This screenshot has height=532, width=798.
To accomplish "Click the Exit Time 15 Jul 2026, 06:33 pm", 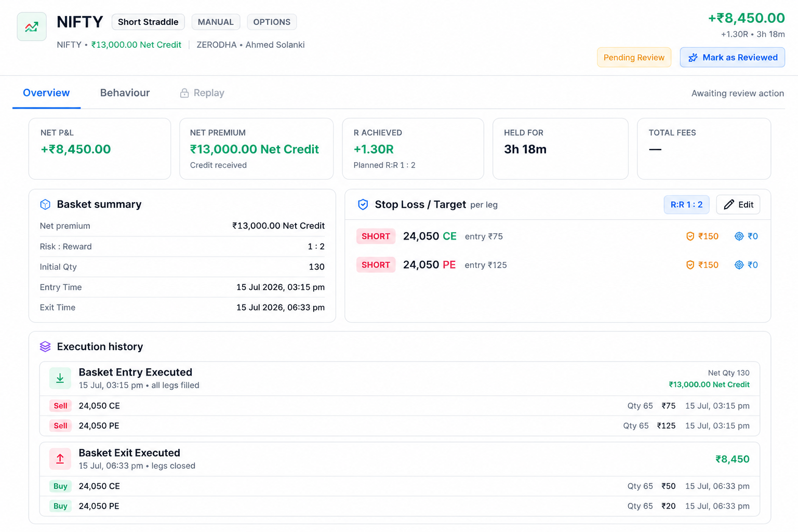I will point(281,308).
